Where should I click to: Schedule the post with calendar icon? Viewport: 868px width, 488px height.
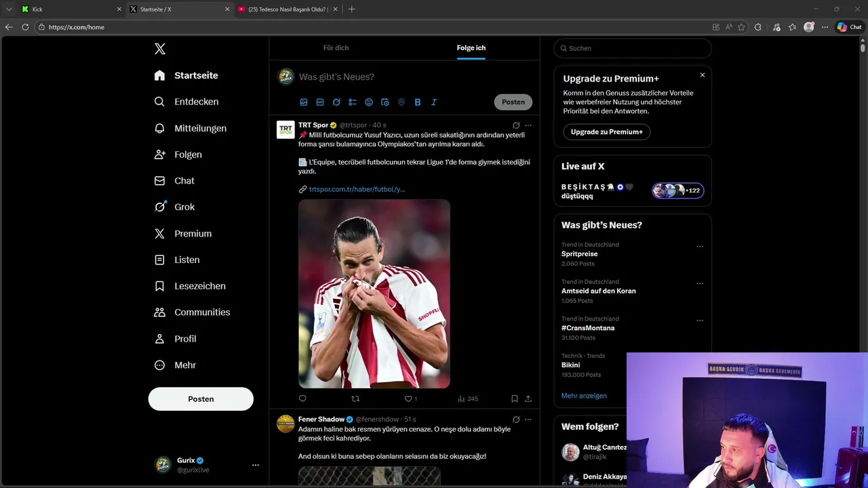point(385,102)
